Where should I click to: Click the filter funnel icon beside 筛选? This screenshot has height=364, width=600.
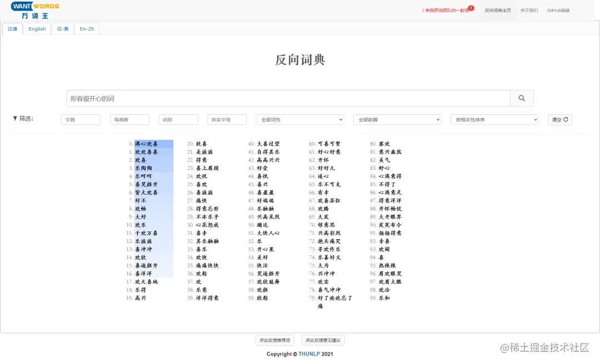click(x=15, y=119)
